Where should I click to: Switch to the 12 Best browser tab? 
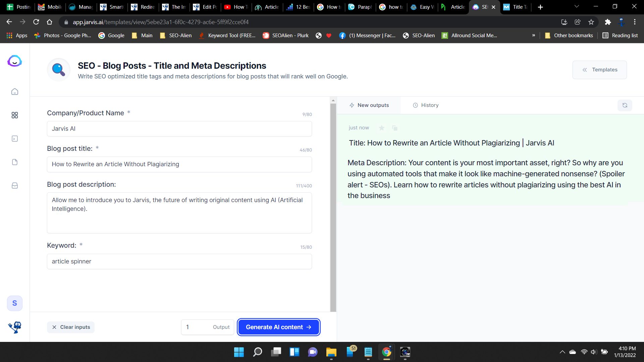point(299,7)
